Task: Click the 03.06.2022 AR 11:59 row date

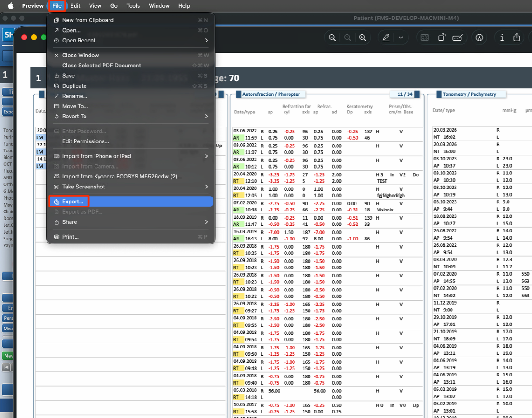Action: pyautogui.click(x=245, y=131)
